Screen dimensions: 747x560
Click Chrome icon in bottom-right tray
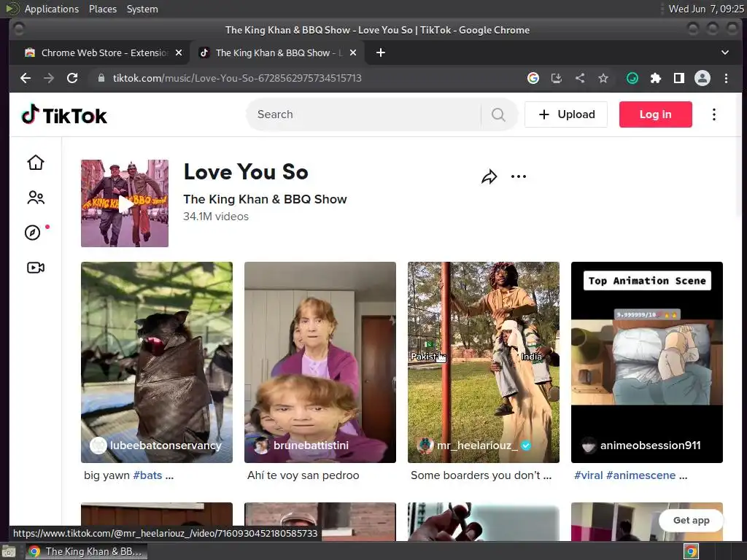coord(691,551)
